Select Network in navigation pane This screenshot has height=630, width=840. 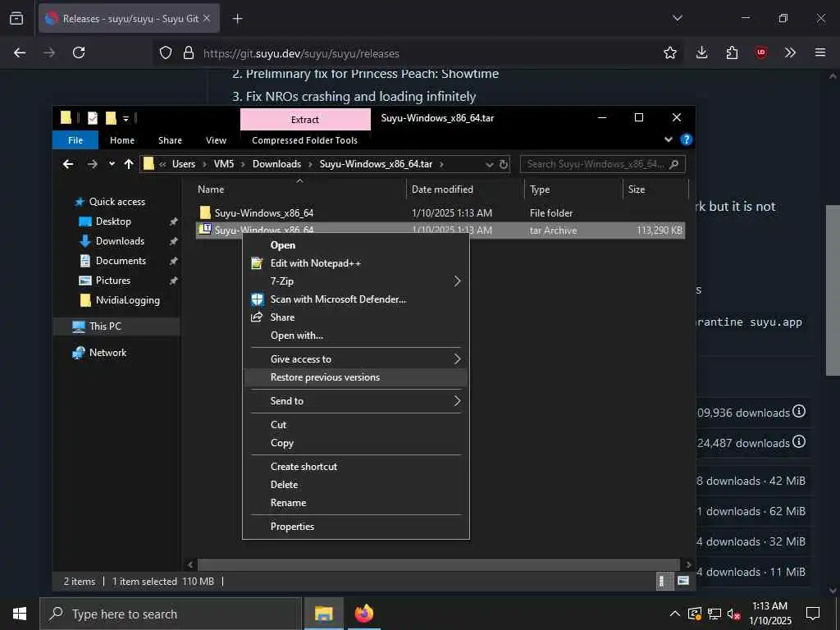click(x=107, y=353)
